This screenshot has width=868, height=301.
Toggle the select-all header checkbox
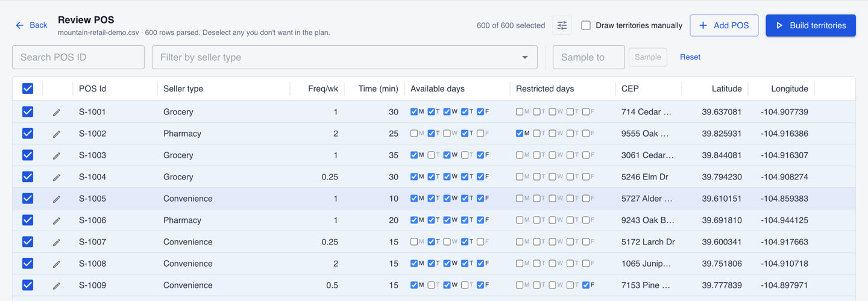click(x=28, y=88)
